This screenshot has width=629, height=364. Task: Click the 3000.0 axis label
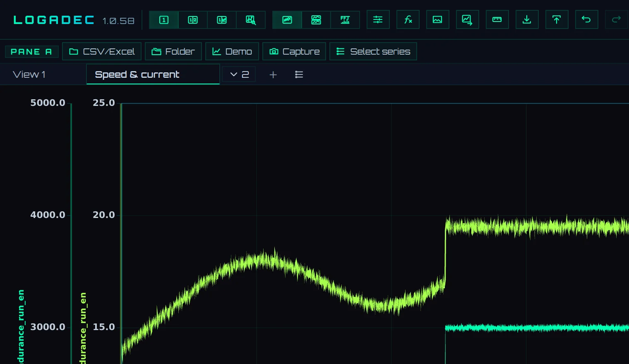(48, 327)
